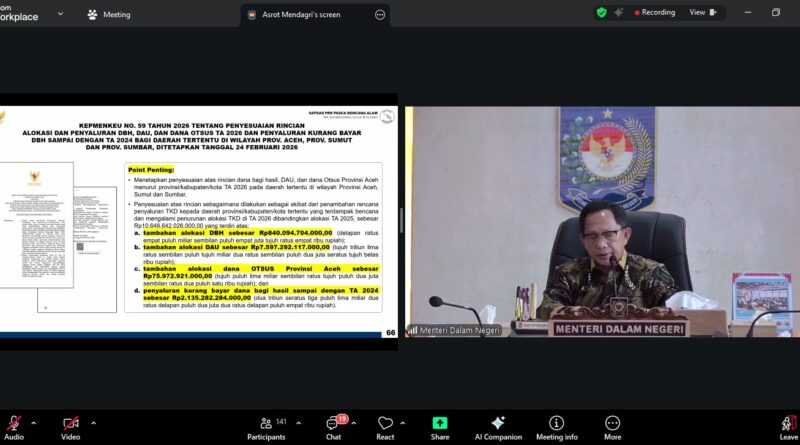The image size is (800, 445).
Task: Click the green encryption shield icon
Action: pos(601,13)
